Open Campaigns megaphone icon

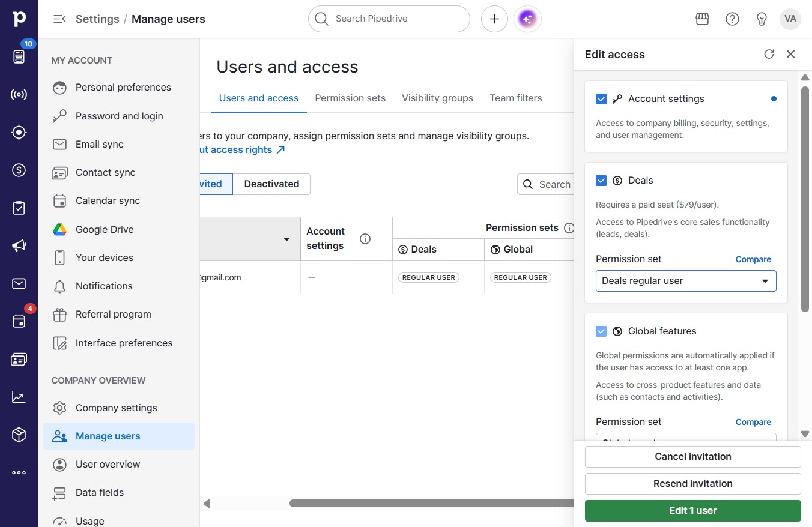tap(19, 245)
